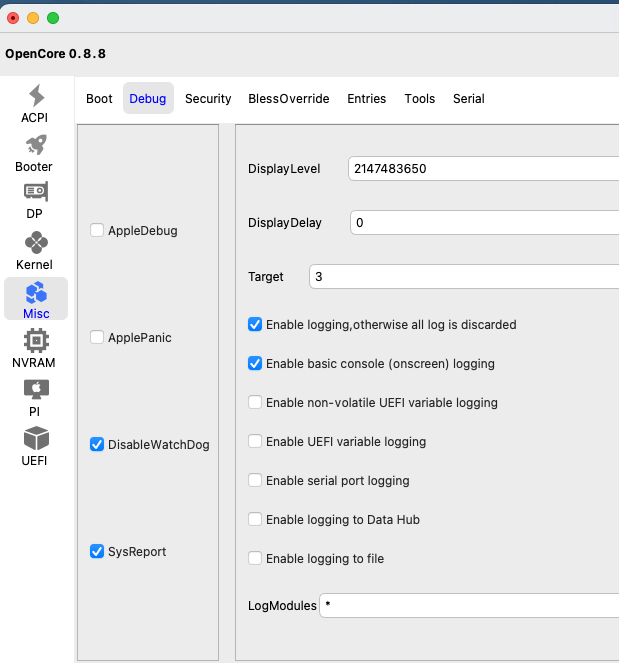Screen dimensions: 619x663
Task: Open the ACPI section in sidebar
Action: pyautogui.click(x=36, y=104)
